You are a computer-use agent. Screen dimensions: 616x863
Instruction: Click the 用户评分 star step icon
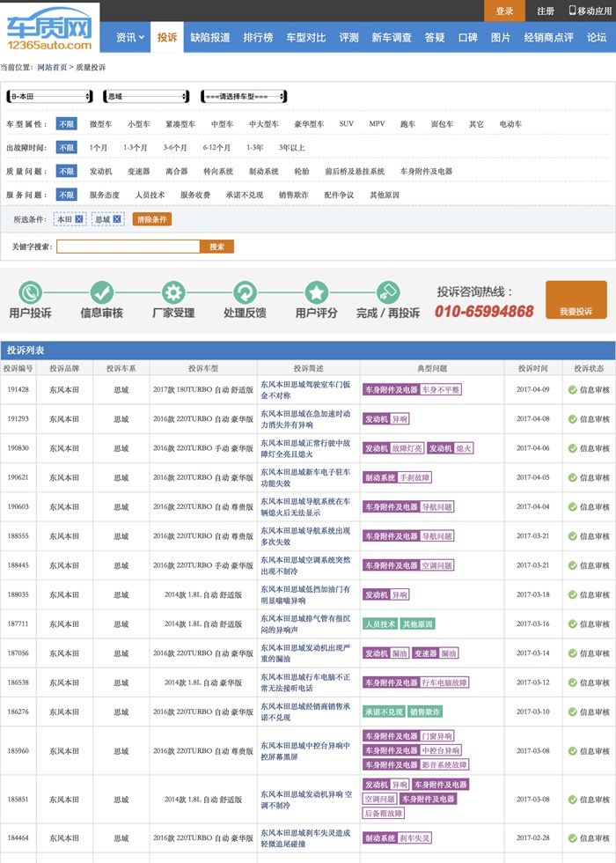(x=316, y=292)
